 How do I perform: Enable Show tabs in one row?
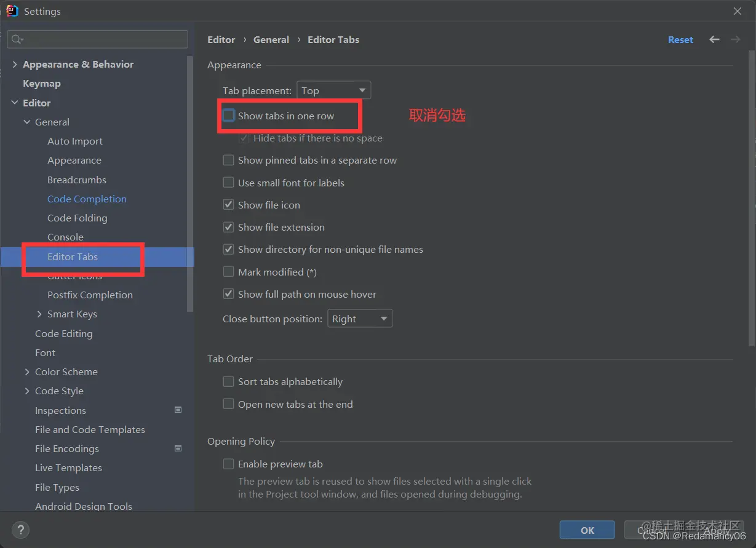tap(228, 116)
